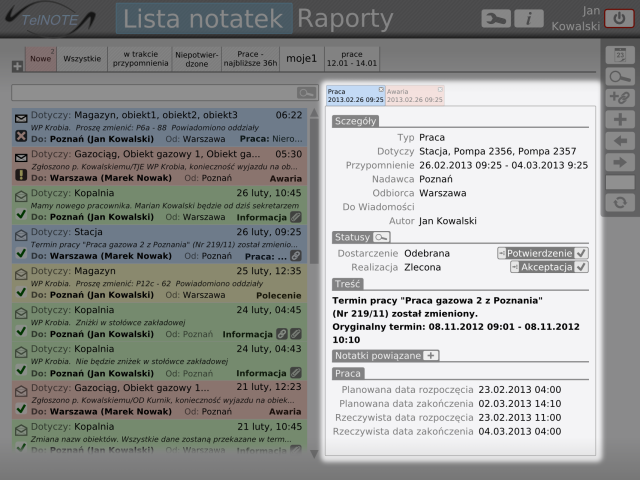Viewport: 640px width, 480px height.
Task: Select the Wszystkie tab
Action: click(82, 59)
